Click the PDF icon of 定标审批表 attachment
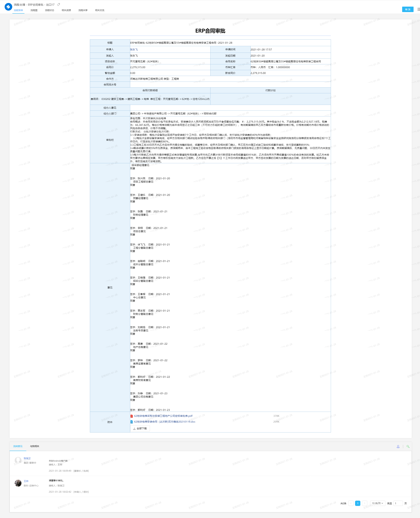 point(132,416)
